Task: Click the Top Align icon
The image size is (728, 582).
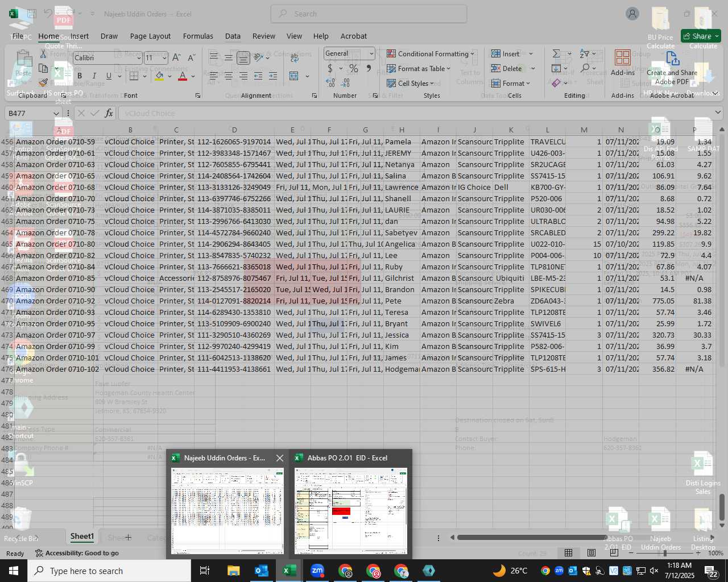Action: coord(213,57)
